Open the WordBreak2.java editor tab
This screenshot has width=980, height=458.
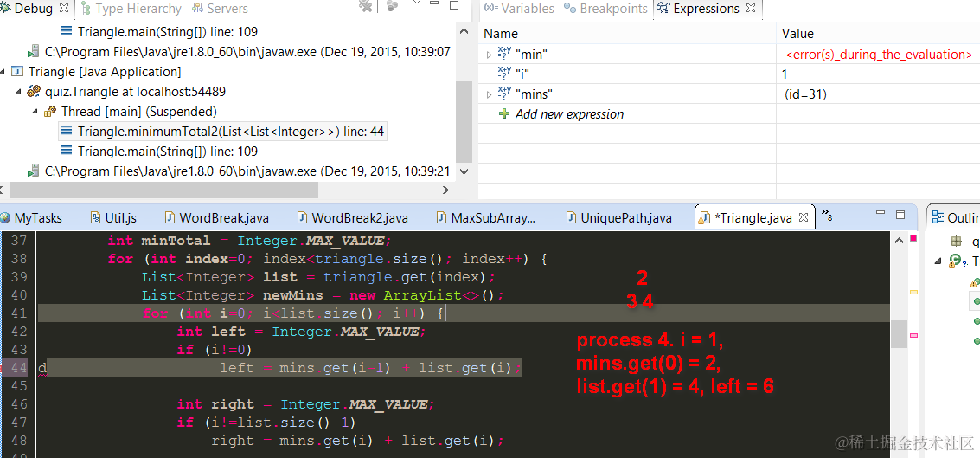pyautogui.click(x=353, y=217)
